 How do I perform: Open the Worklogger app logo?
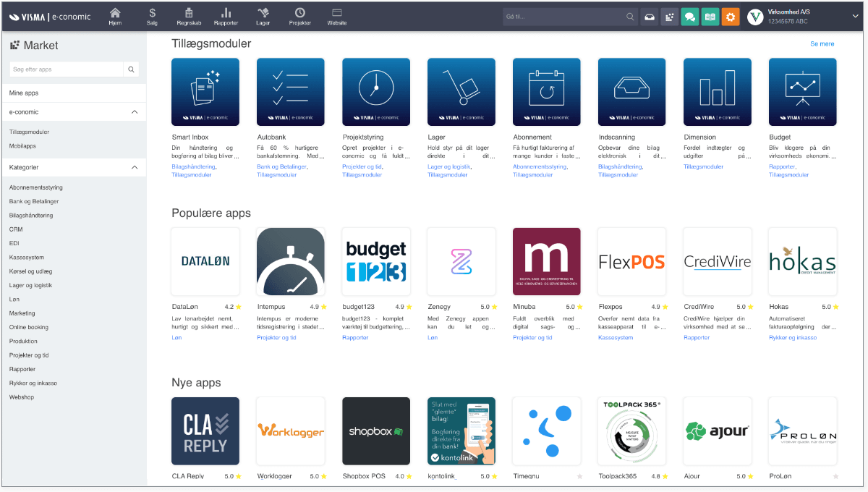tap(291, 431)
